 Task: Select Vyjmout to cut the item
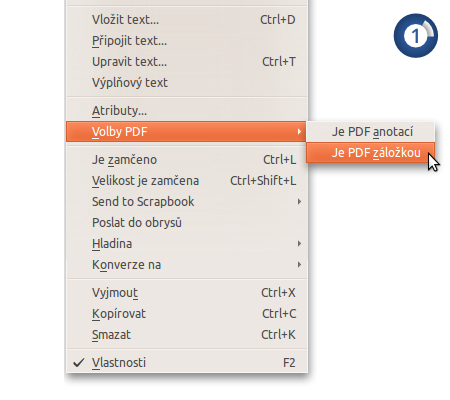pos(186,293)
